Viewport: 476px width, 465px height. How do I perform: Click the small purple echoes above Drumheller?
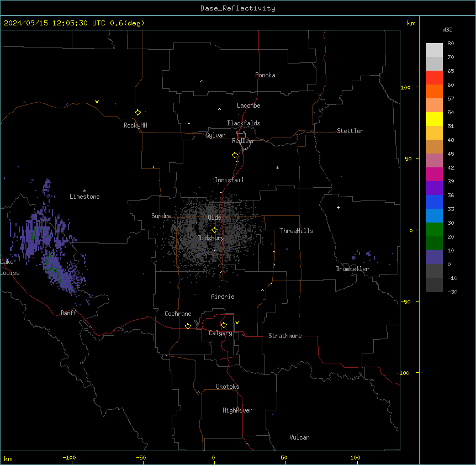point(364,255)
